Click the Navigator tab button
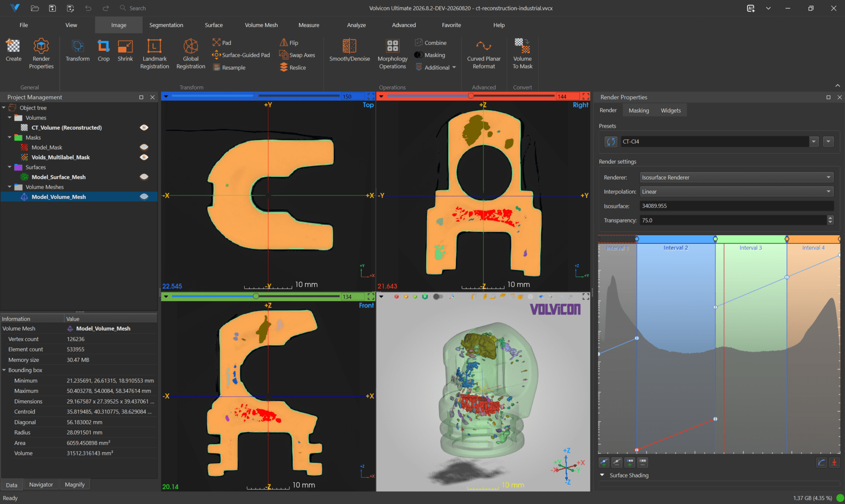Viewport: 845px width, 504px height. click(x=41, y=484)
